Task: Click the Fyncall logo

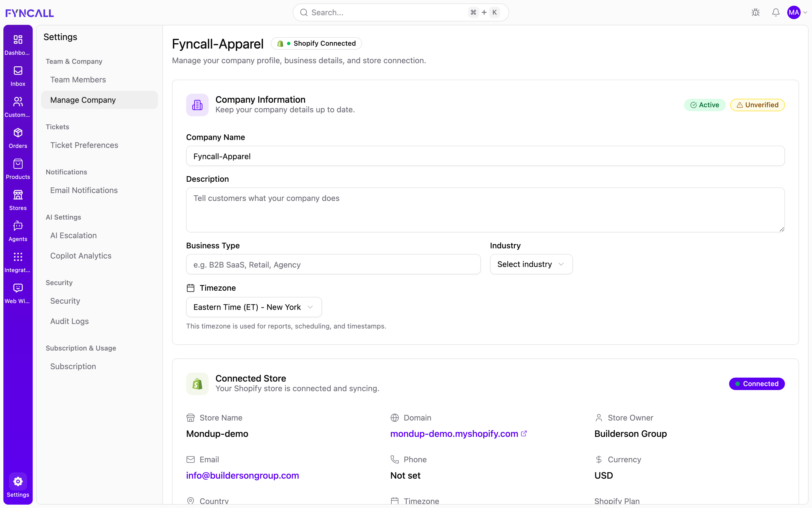Action: tap(30, 13)
